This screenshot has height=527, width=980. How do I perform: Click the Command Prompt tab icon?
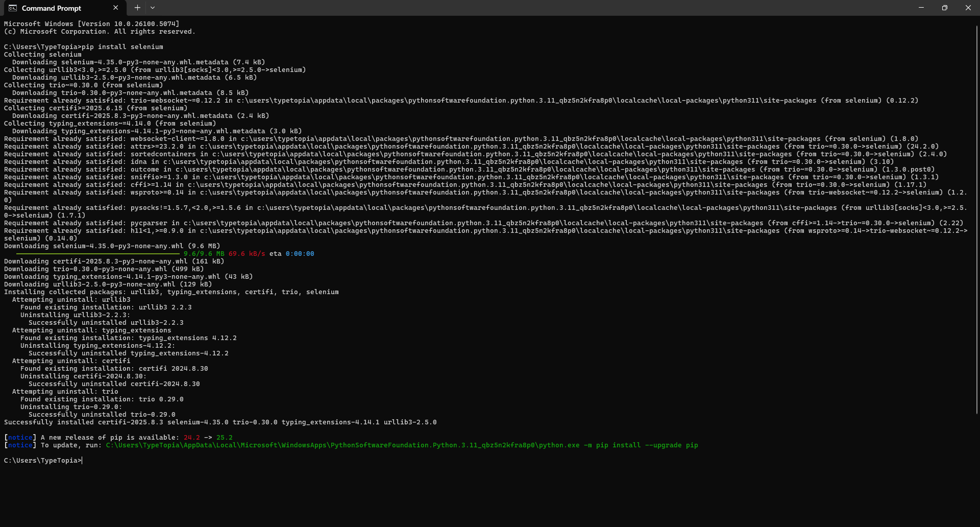point(13,8)
